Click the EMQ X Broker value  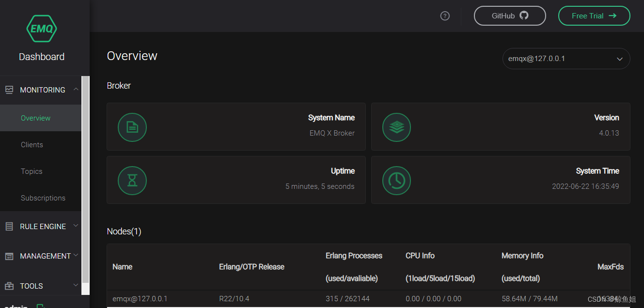(332, 133)
